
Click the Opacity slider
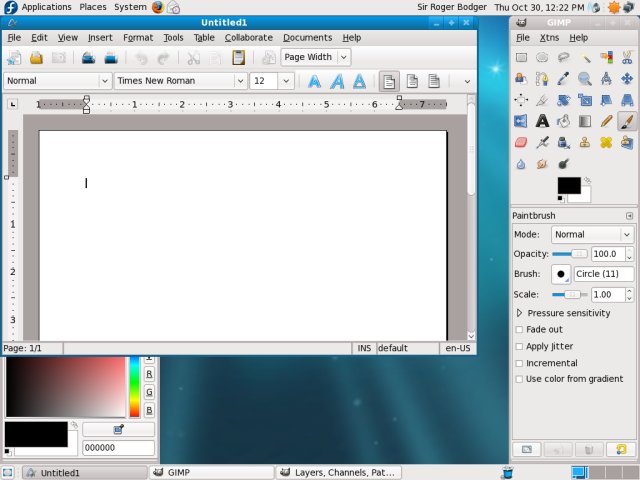[x=570, y=254]
